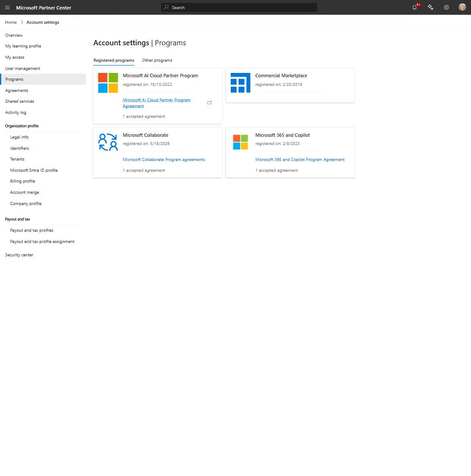The height and width of the screenshot is (476, 471).
Task: Open Account merge
Action: point(25,192)
